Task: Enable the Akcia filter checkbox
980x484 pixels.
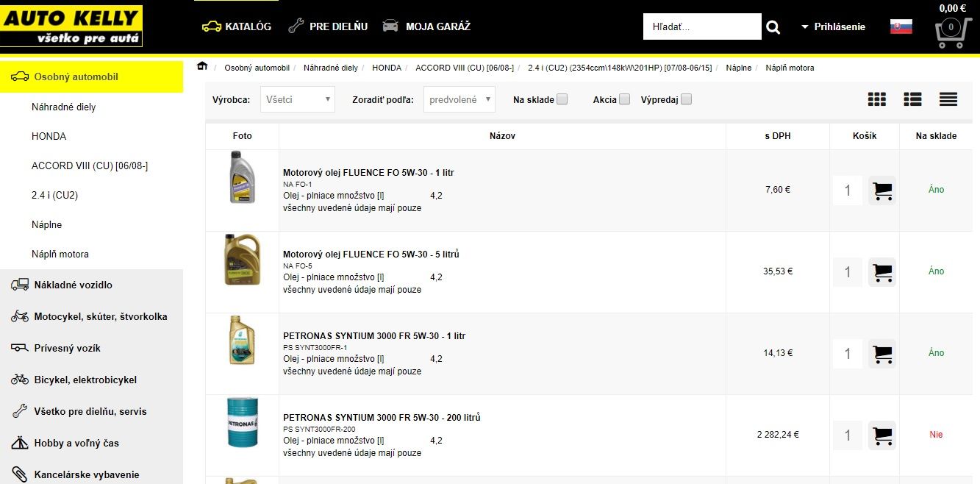Action: (x=625, y=99)
